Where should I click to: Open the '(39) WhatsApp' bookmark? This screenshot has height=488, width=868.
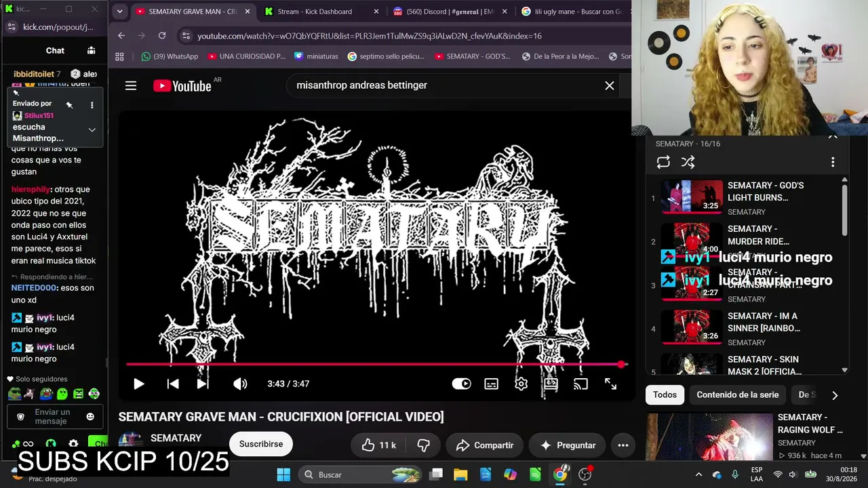[170, 56]
